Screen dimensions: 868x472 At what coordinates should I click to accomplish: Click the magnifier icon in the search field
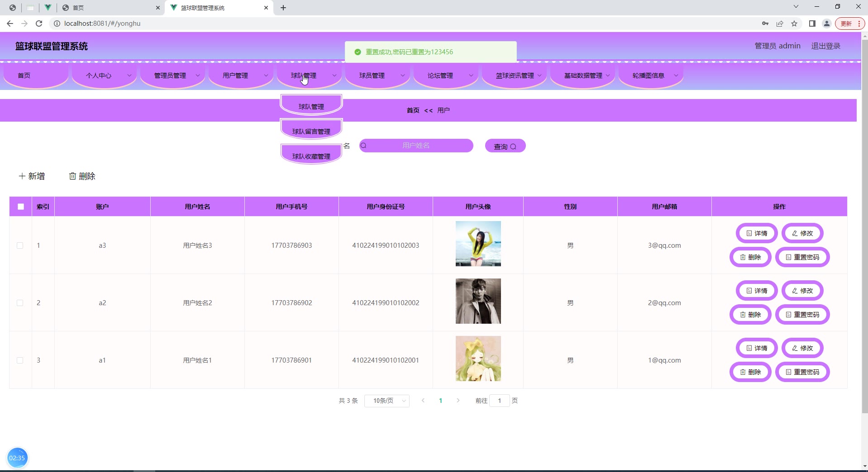tap(363, 146)
